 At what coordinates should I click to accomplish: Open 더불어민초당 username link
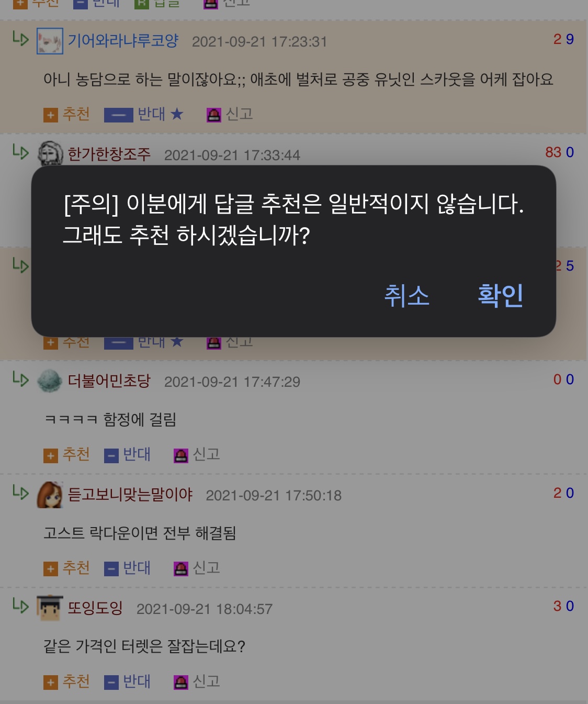click(x=109, y=381)
